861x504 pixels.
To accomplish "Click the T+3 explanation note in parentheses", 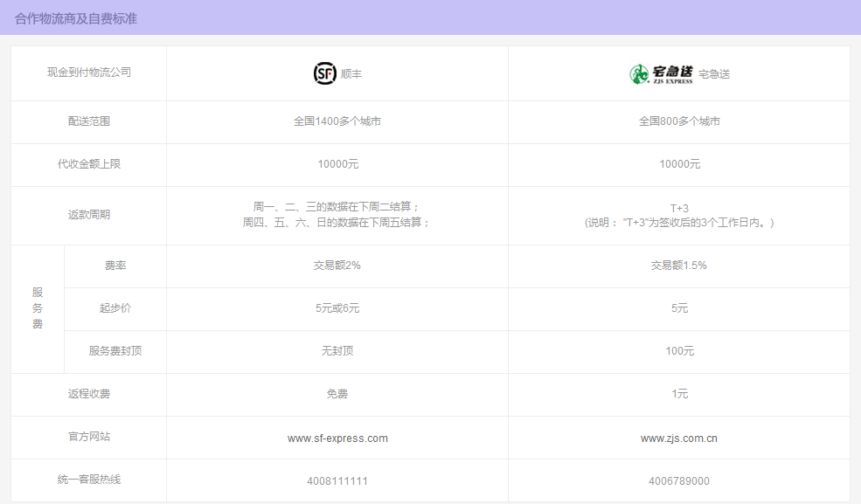I will (x=679, y=223).
